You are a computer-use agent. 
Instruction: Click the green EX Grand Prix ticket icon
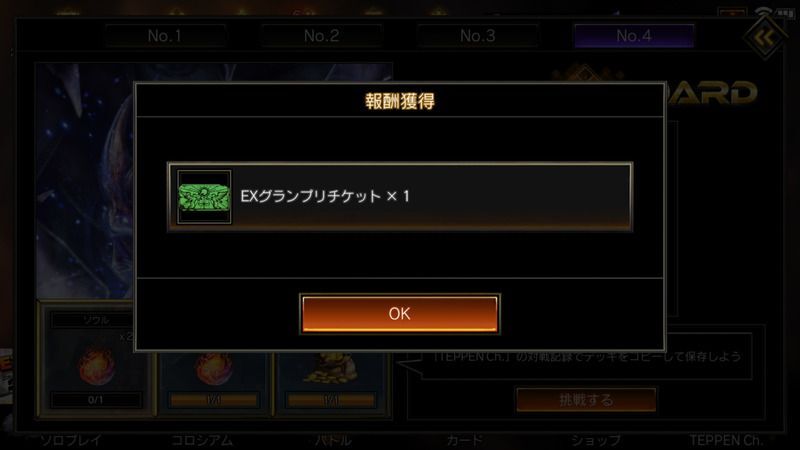tap(204, 197)
